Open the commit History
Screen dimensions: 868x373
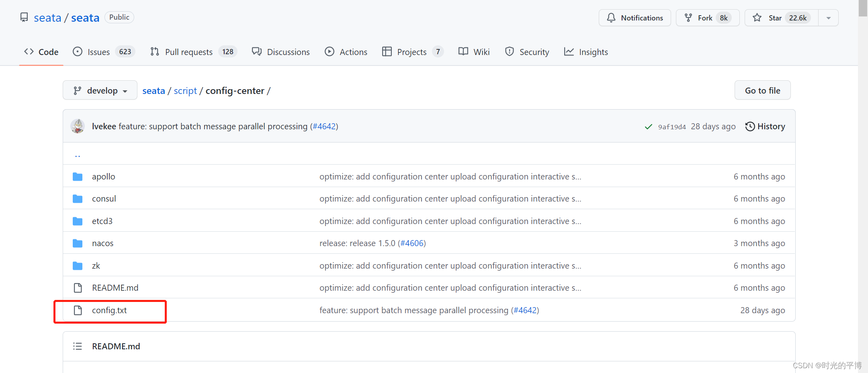tap(765, 126)
